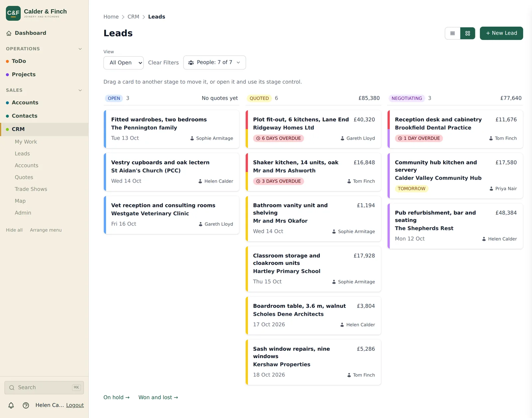Open Quotes in CRM submenu
532x418 pixels.
click(24, 177)
